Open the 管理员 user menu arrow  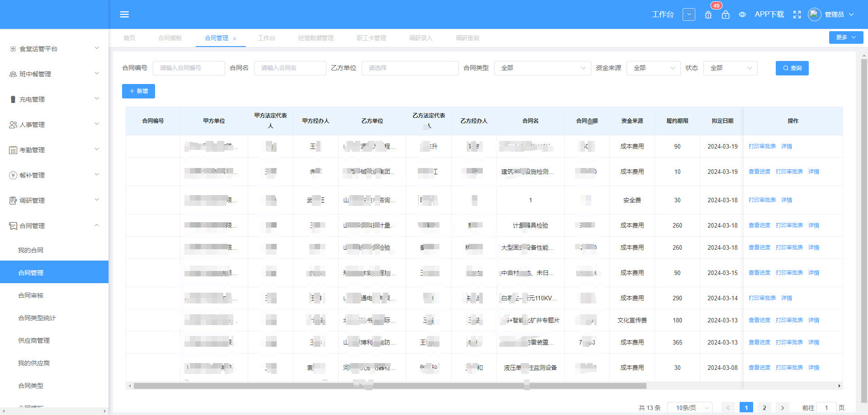pyautogui.click(x=851, y=14)
